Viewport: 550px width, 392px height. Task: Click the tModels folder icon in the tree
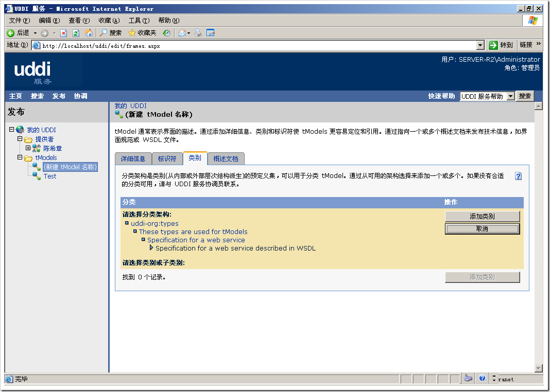pos(28,158)
